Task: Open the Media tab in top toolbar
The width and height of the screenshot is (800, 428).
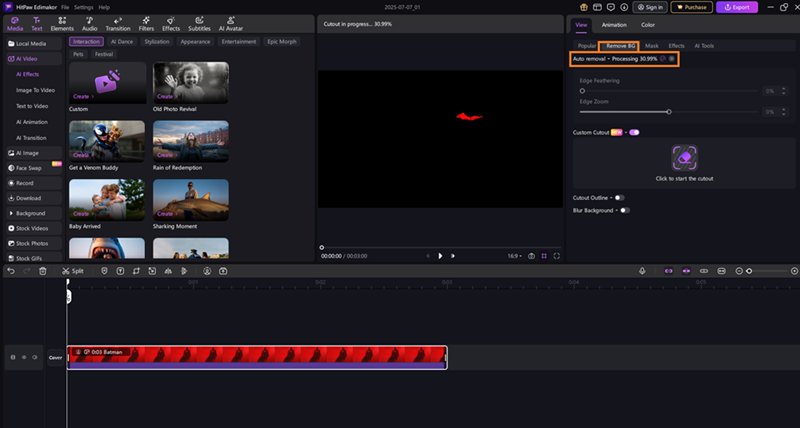Action: [15, 24]
